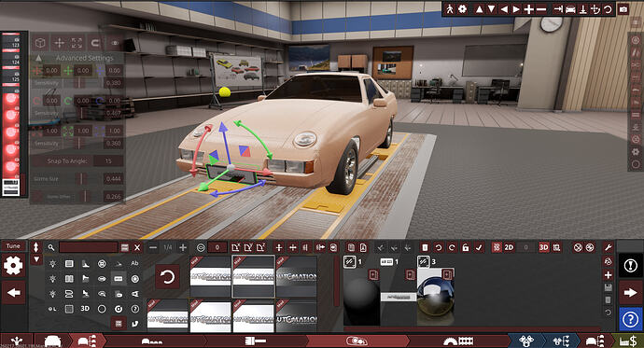
Task: Zoom the camera out with the minus
Action: pyautogui.click(x=541, y=9)
